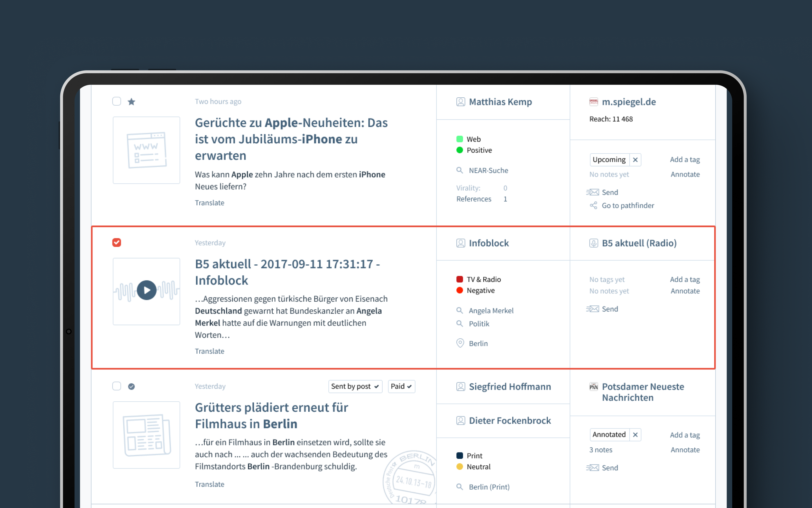
Task: Click the PNN logo icon
Action: (x=593, y=387)
